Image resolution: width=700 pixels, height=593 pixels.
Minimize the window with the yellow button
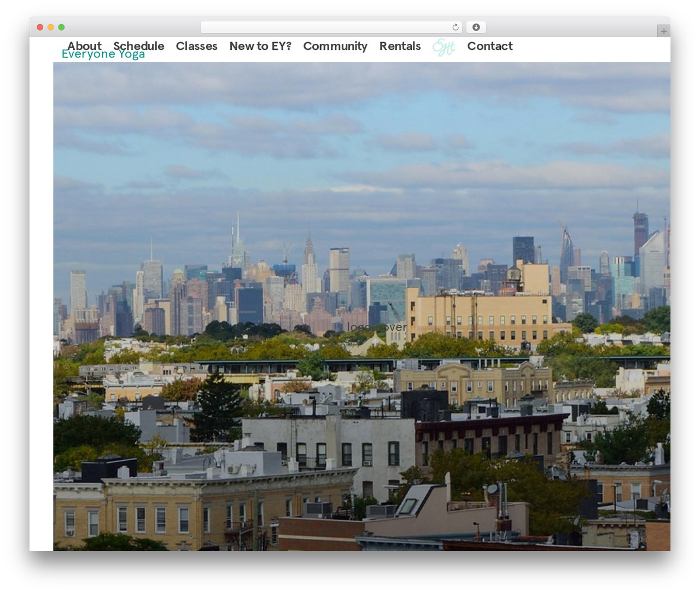coord(51,27)
